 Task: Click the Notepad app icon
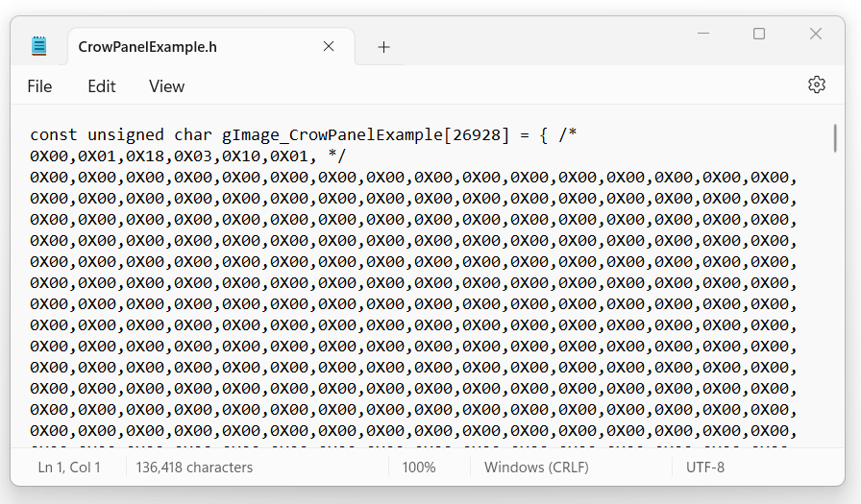[39, 46]
